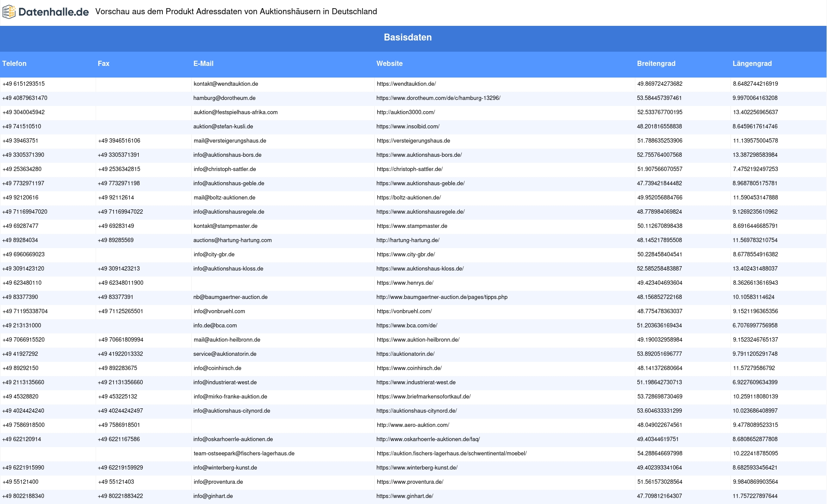
Task: Select latitude value 49.869724273682
Action: point(660,84)
